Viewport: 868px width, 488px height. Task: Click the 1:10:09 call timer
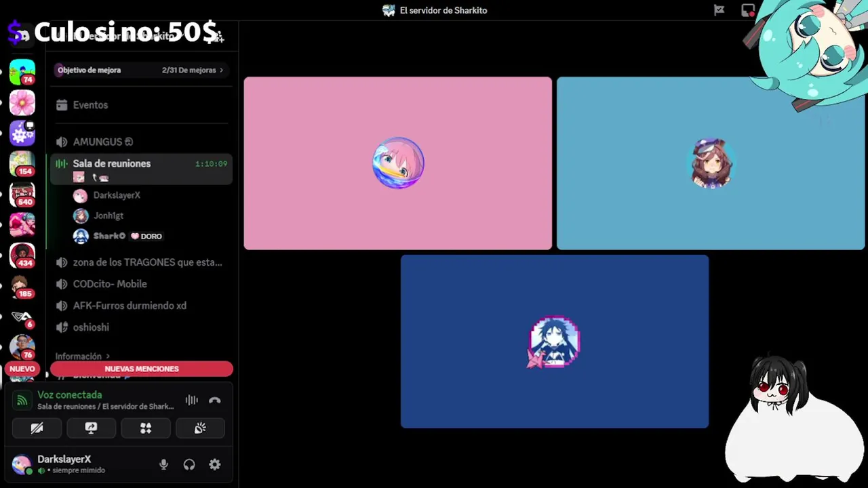pos(211,163)
